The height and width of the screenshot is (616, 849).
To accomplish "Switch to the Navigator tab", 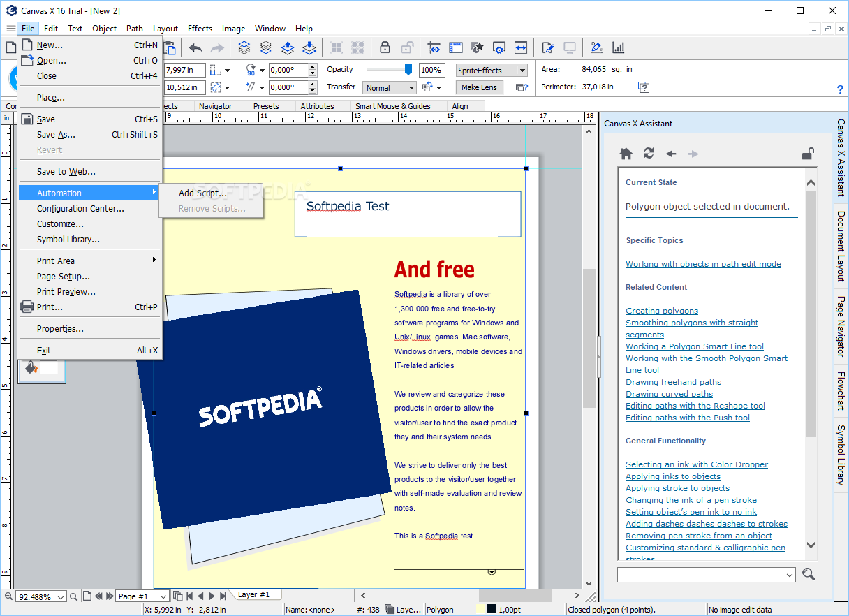I will point(215,106).
